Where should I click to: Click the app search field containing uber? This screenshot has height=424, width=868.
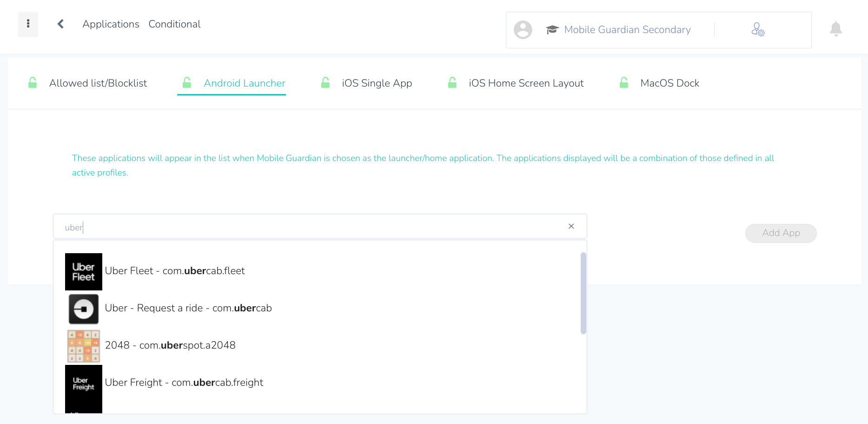[320, 227]
